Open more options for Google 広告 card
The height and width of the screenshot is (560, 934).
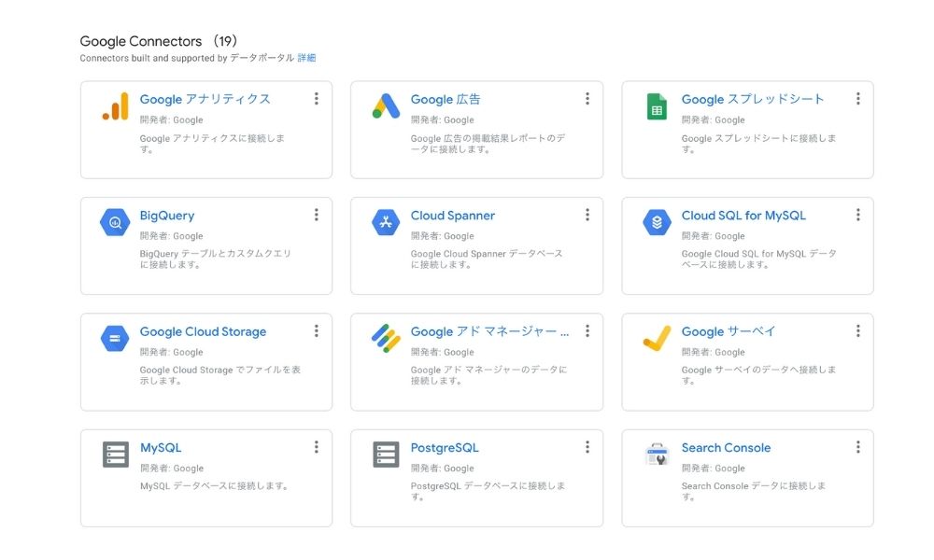point(587,99)
